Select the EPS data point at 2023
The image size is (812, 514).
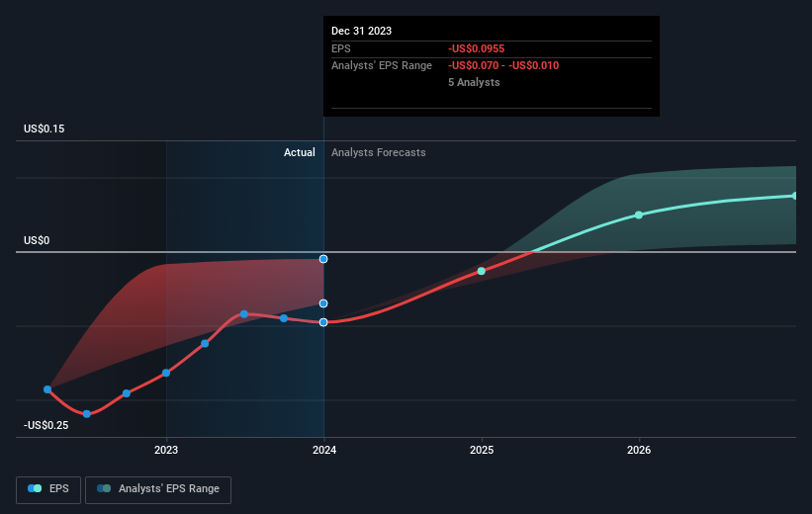166,373
